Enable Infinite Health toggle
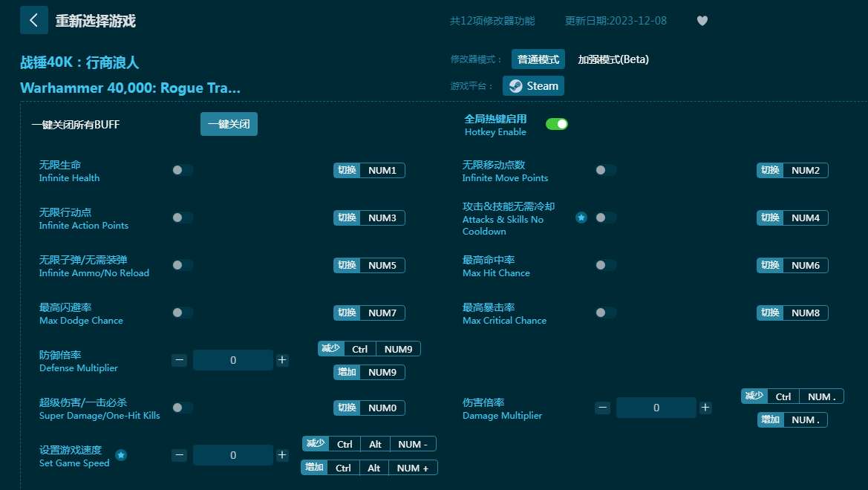The height and width of the screenshot is (490, 868). (x=183, y=170)
